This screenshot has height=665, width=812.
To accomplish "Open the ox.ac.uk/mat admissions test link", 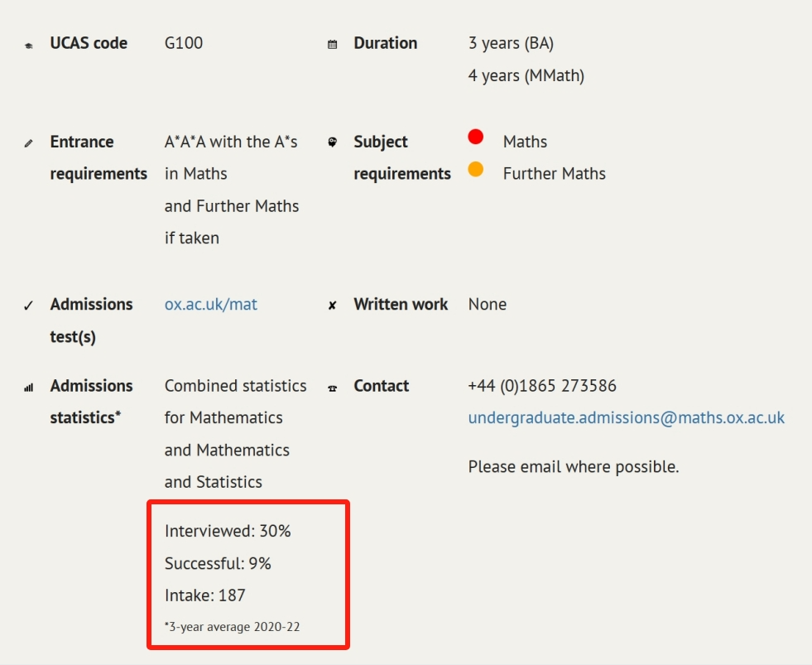I will (x=210, y=304).
